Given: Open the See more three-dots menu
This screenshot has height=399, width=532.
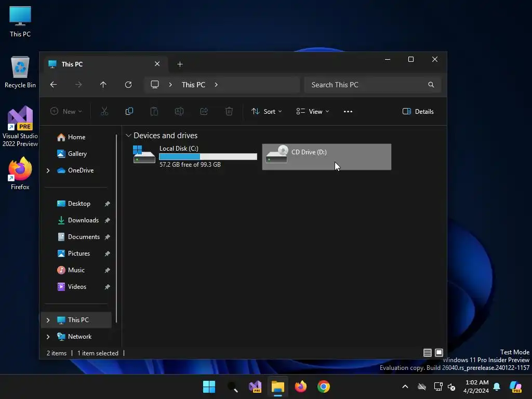Looking at the screenshot, I should 348,111.
